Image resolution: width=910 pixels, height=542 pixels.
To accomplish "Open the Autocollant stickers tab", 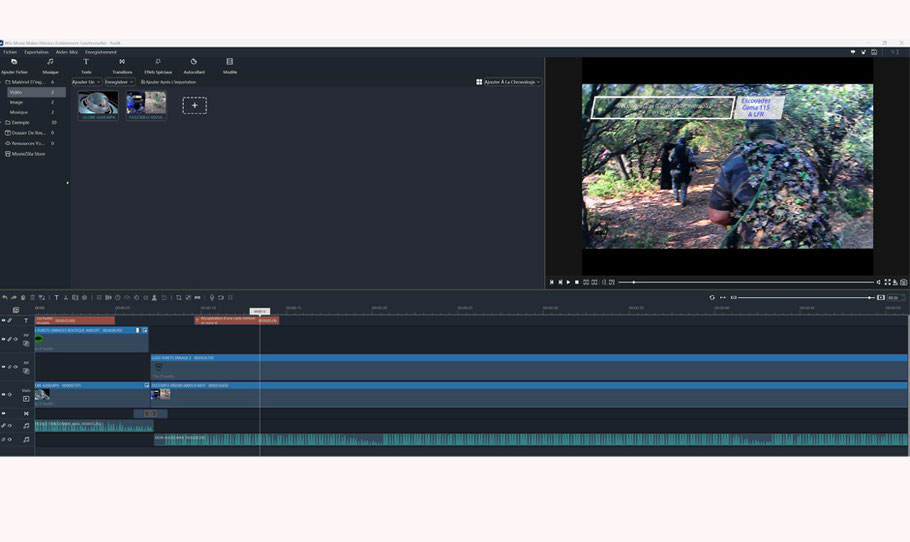I will tap(194, 66).
